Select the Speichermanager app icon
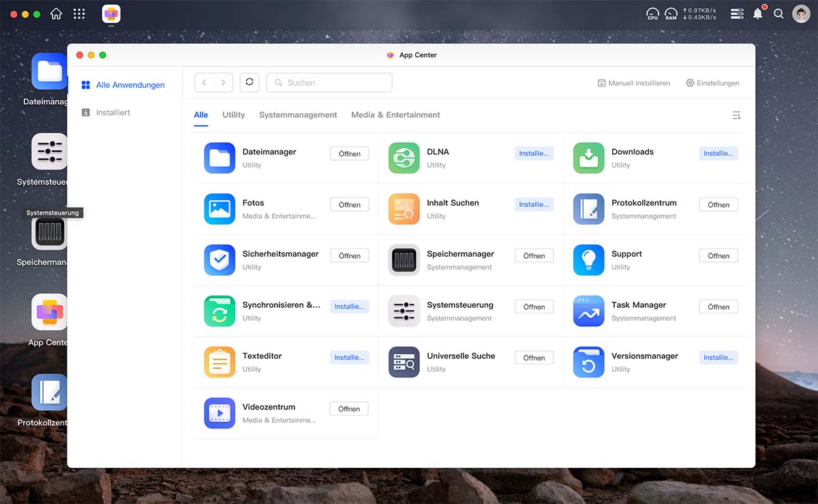Screen dimensions: 818x504 coord(404,260)
